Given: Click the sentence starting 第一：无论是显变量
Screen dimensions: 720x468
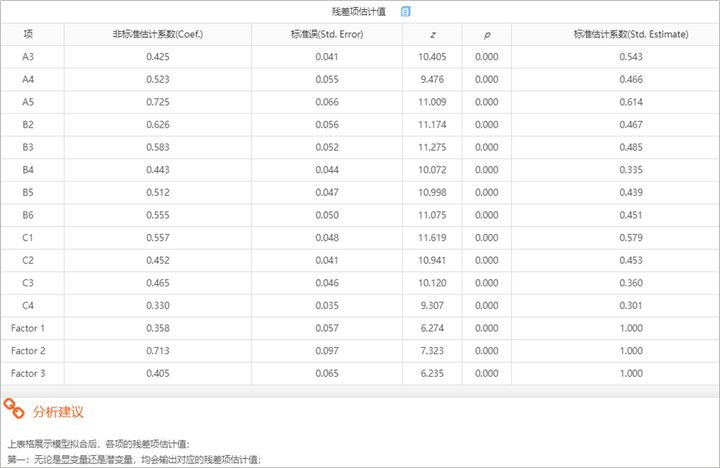Looking at the screenshot, I should [134, 459].
